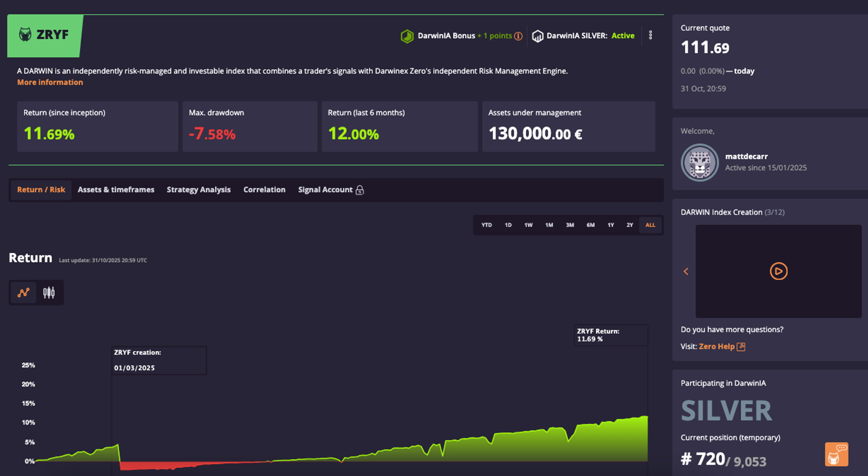Click the DarwinIA Bonus hexagon icon

[407, 36]
